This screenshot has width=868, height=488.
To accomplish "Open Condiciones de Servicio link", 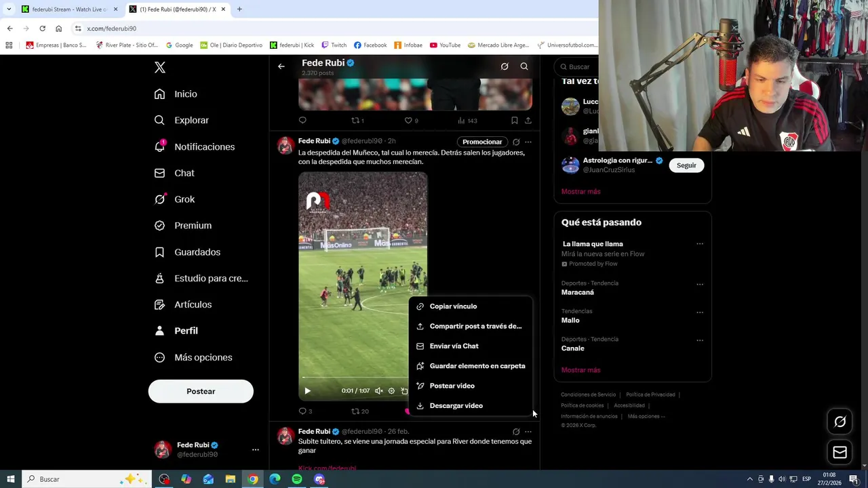I will click(589, 394).
